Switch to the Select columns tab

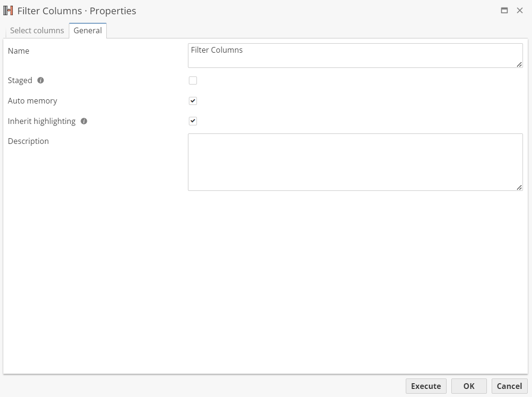[36, 30]
